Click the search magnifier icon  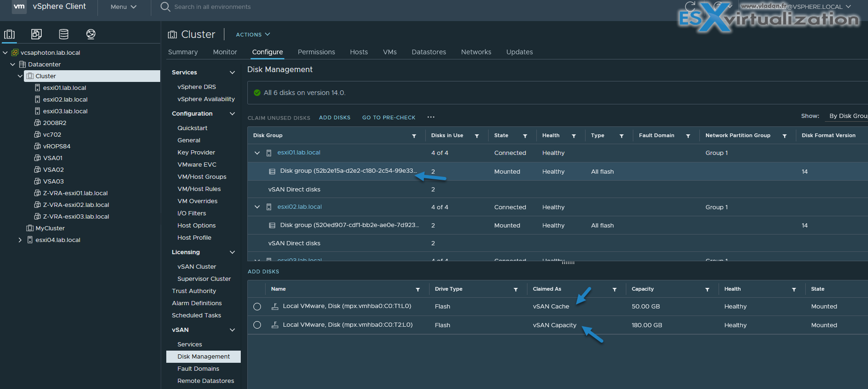[x=165, y=7]
